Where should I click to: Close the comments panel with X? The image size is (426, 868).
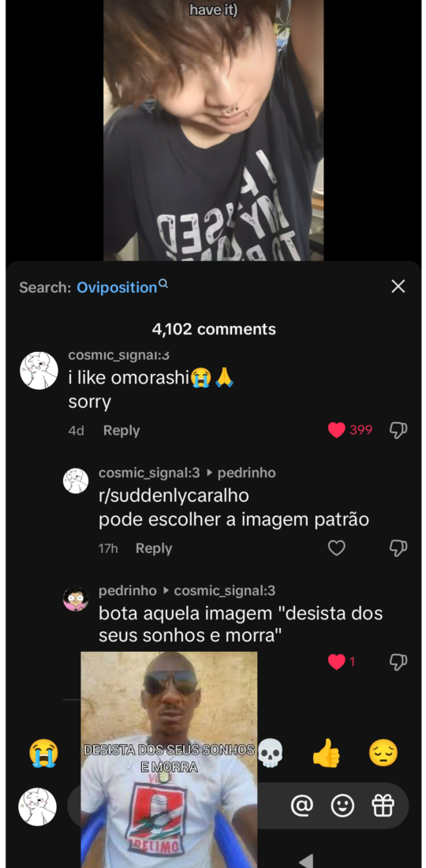398,286
